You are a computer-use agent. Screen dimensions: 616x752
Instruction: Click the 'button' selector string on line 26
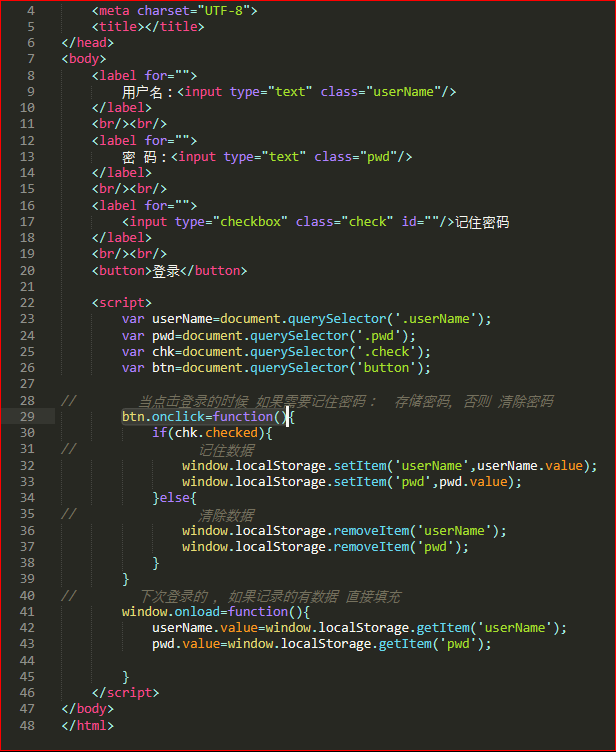[386, 368]
